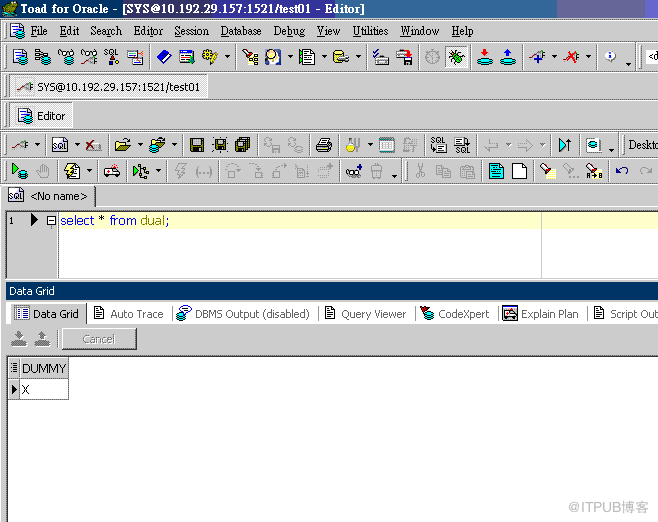Click the Find and Replace A-B icon
This screenshot has width=658, height=522.
click(x=594, y=171)
